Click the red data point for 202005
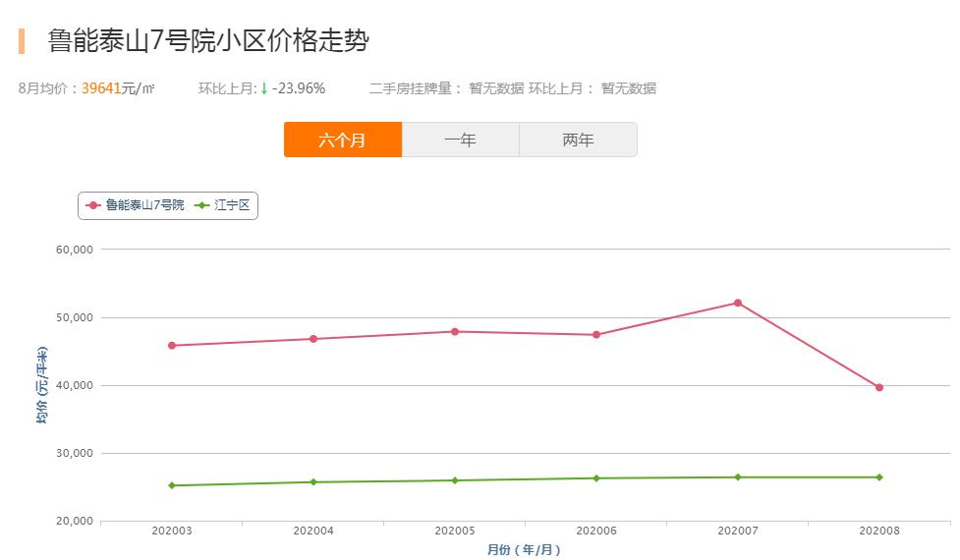This screenshot has width=960, height=560. click(455, 332)
